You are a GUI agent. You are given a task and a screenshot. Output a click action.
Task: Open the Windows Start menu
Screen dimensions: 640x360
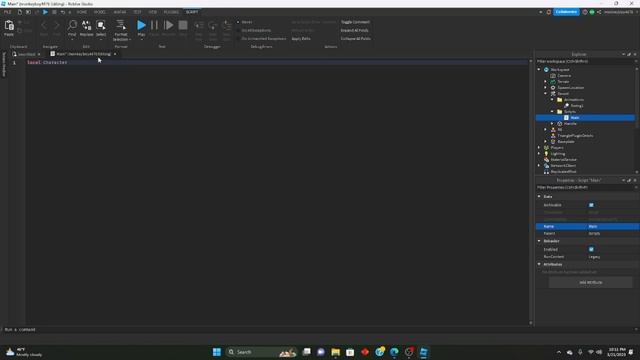(x=217, y=352)
